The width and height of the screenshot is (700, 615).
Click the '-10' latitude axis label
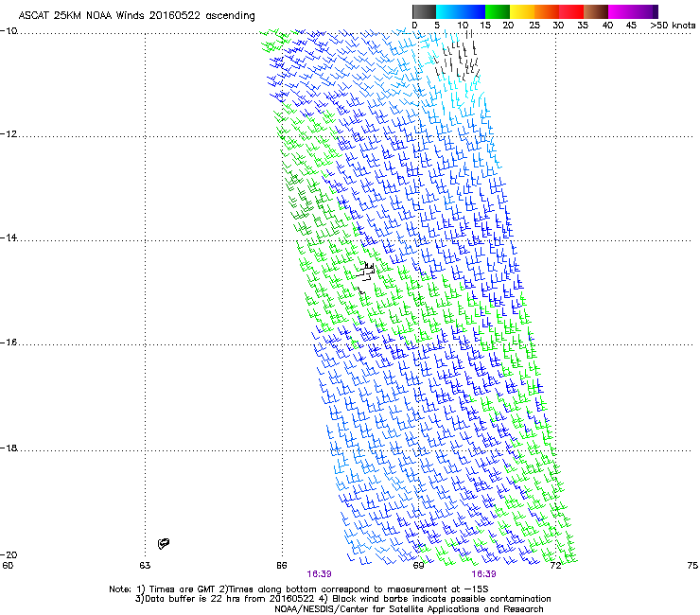click(x=9, y=31)
